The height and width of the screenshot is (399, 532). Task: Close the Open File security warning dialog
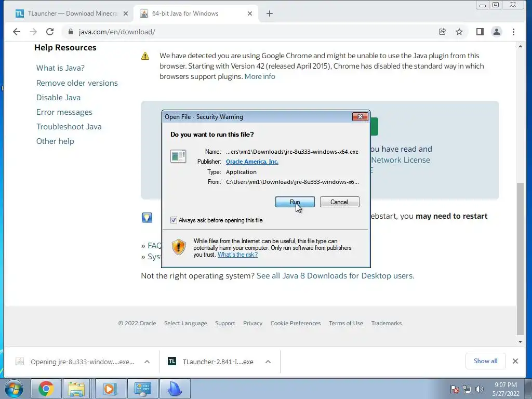[361, 117]
